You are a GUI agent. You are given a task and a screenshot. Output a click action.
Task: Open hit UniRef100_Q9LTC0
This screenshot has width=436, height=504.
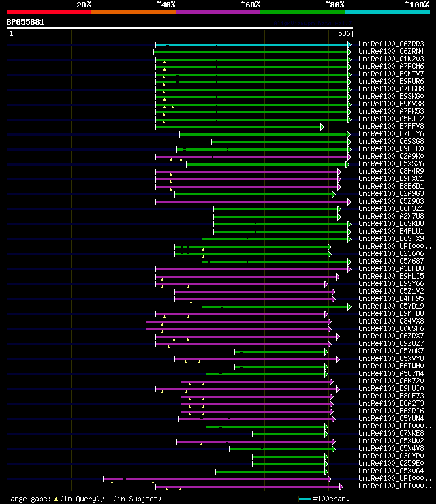click(x=391, y=149)
